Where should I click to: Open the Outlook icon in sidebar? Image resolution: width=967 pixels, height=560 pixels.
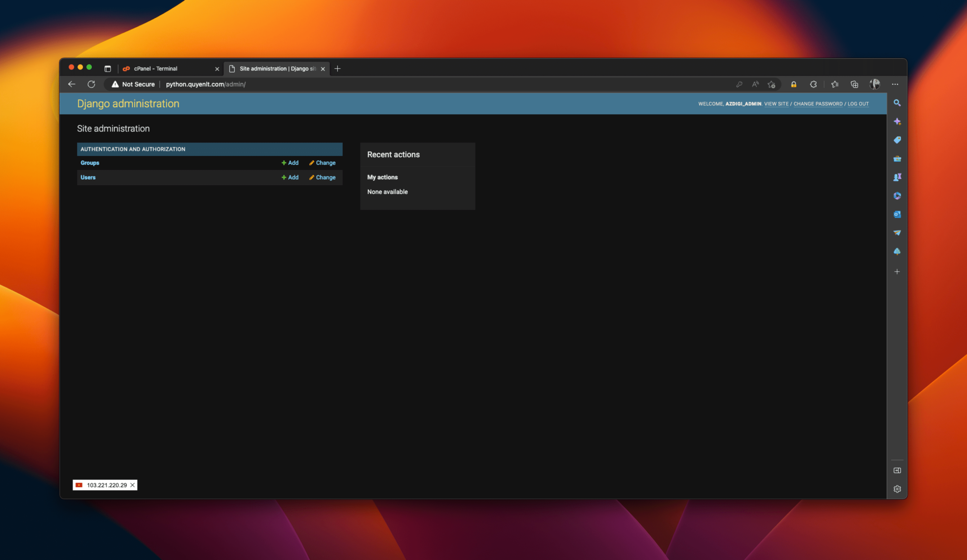coord(897,214)
